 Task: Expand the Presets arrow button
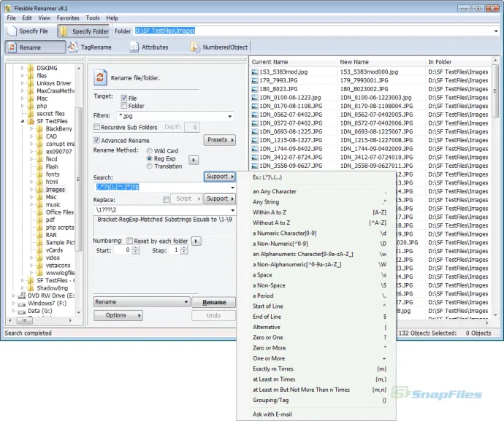coord(220,140)
